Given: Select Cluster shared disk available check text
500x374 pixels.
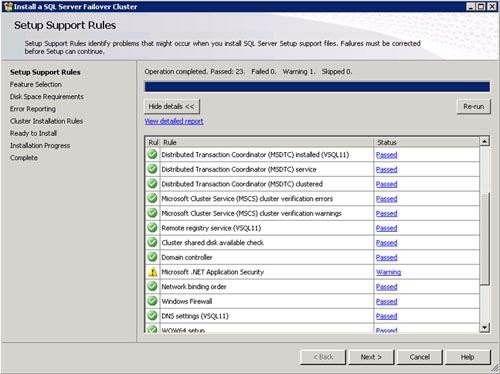Looking at the screenshot, I should point(213,243).
